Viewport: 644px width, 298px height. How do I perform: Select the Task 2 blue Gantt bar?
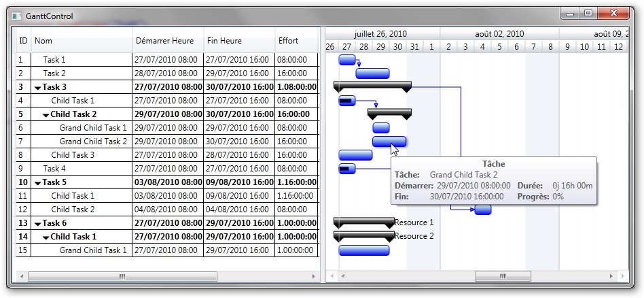point(372,73)
